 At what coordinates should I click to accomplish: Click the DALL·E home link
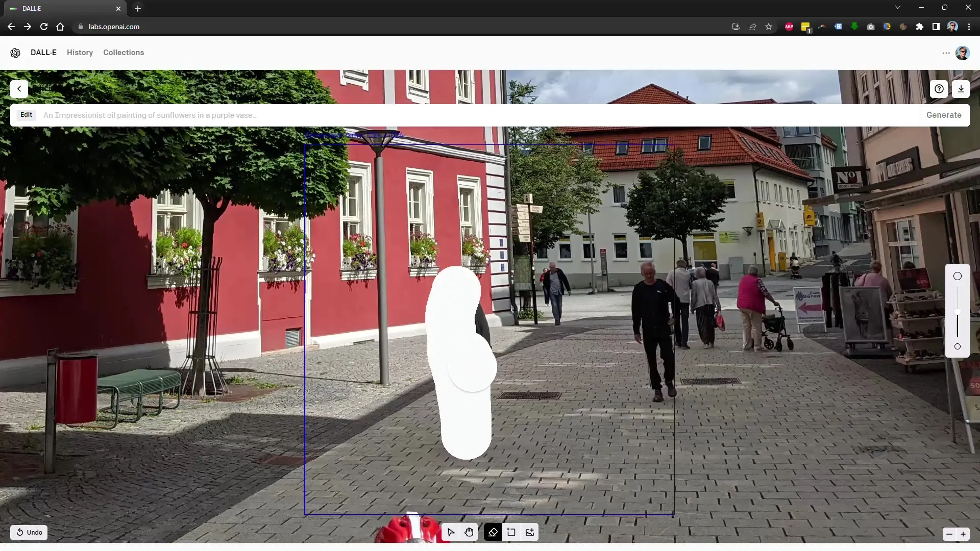[x=43, y=53]
